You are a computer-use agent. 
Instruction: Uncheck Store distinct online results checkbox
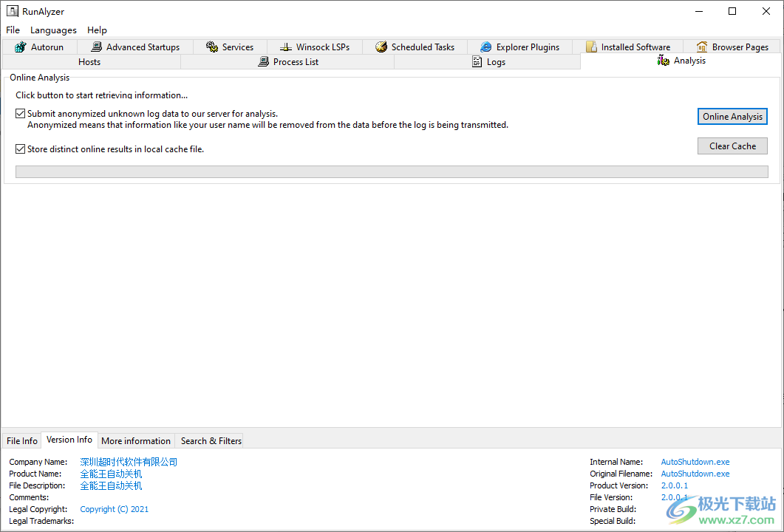point(21,149)
